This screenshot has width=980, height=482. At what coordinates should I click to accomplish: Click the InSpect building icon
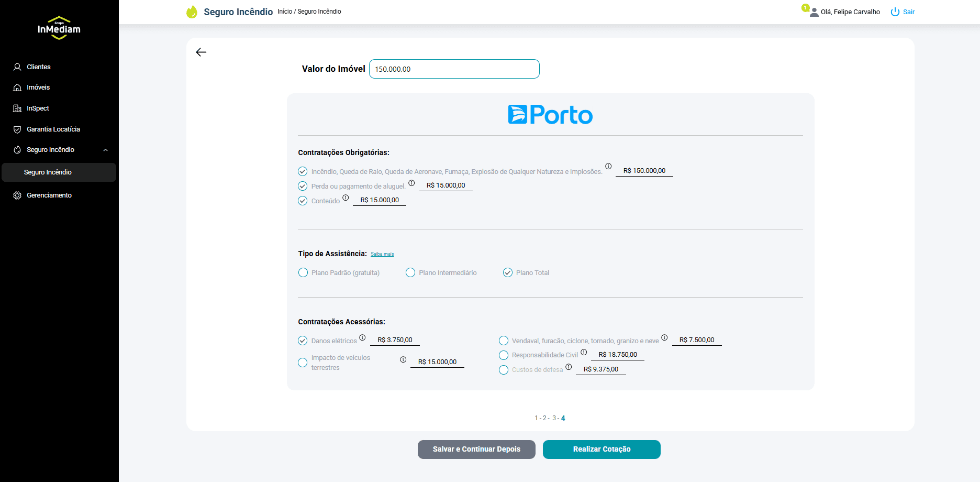tap(17, 108)
